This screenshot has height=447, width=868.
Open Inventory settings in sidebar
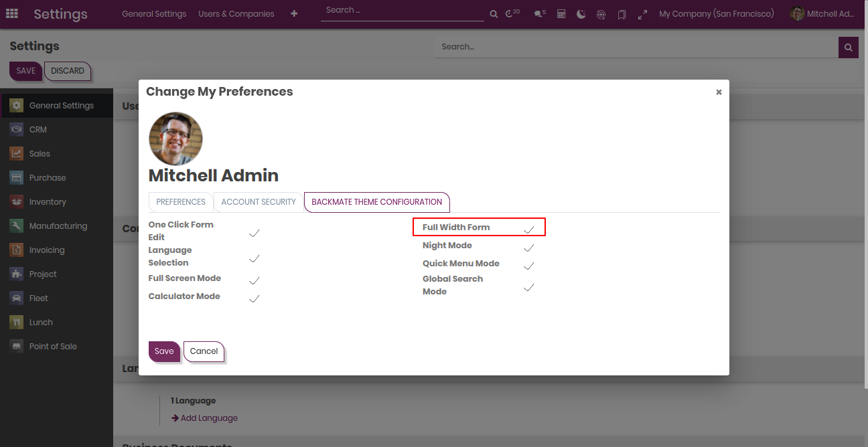click(57, 202)
